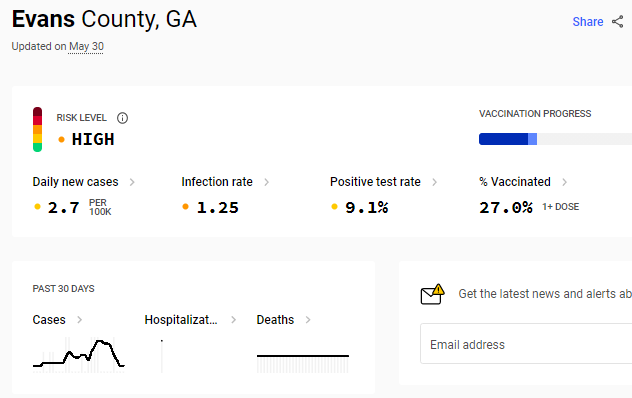
Task: Open the Hospitalizations sparkline chart
Action: (x=162, y=356)
